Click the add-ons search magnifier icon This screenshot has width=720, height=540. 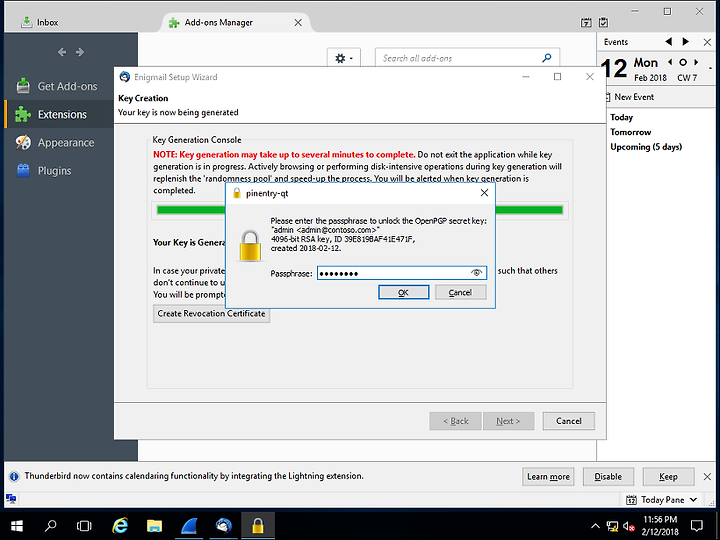(546, 58)
